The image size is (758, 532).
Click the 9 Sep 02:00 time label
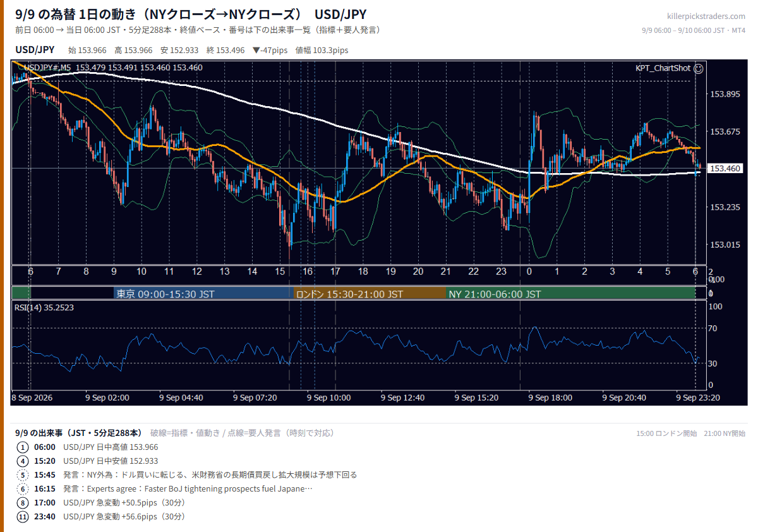coord(109,397)
